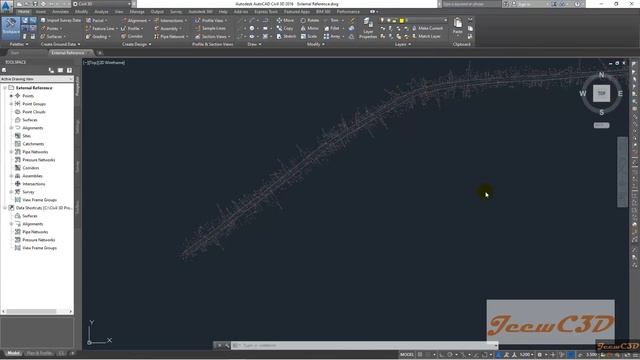This screenshot has height=360, width=640.
Task: Open the Parcel dropdown
Action: pos(97,20)
